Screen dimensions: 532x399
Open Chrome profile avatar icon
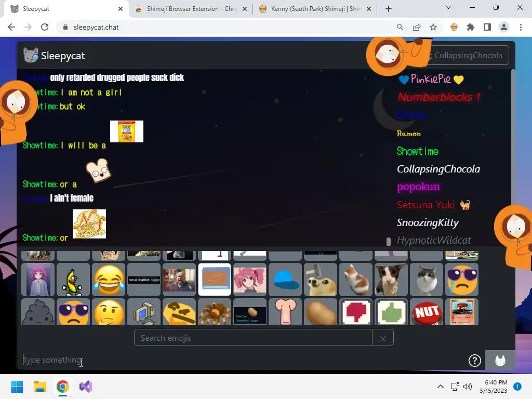504,27
